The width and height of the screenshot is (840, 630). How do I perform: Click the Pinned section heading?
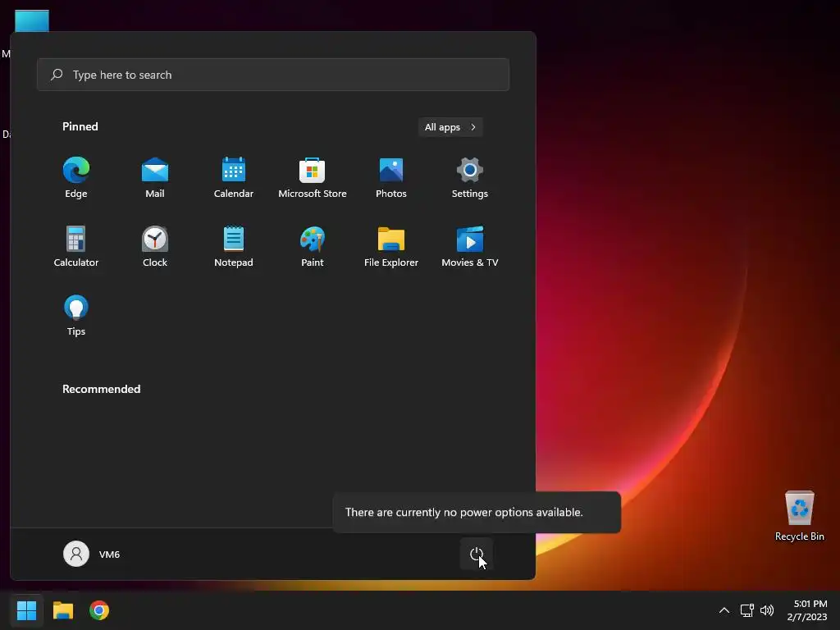(80, 126)
